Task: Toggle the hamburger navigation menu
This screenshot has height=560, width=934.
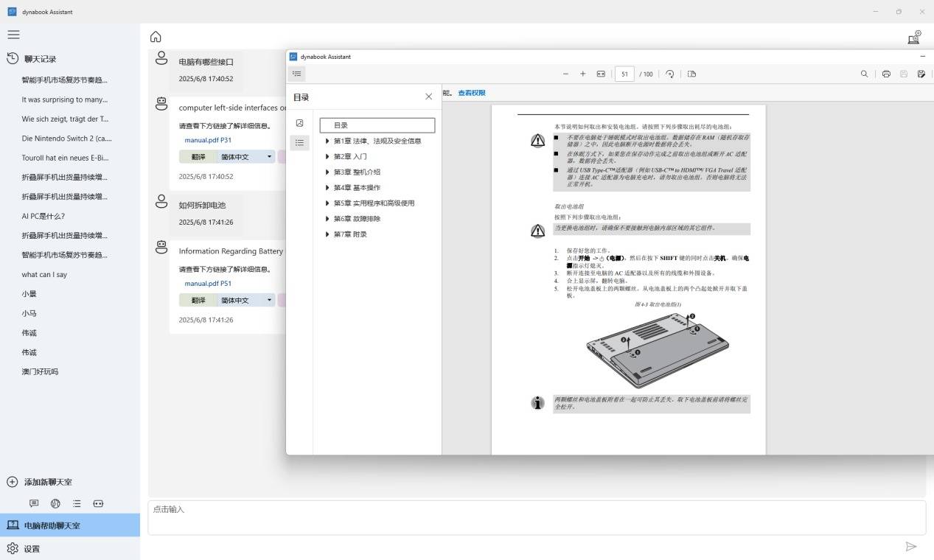Action: 13,35
